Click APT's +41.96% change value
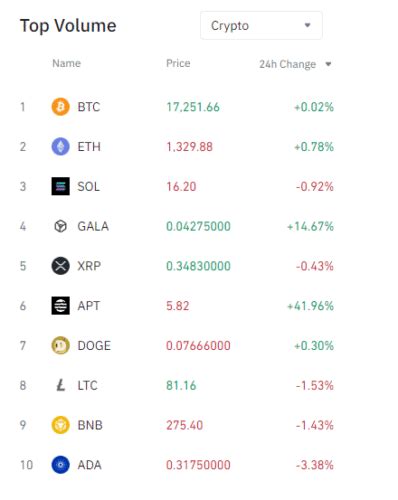 (310, 306)
